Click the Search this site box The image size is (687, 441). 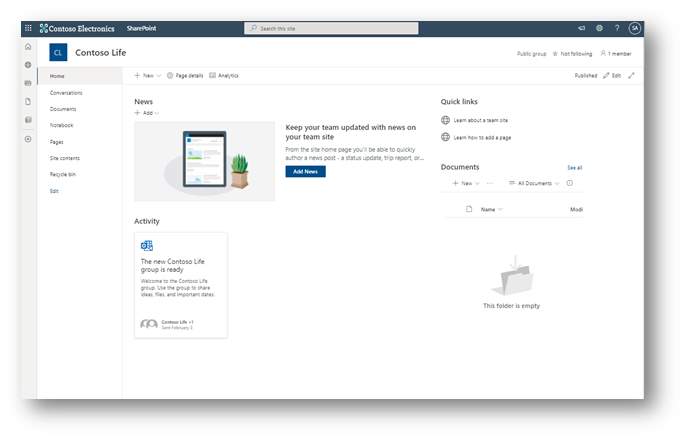coord(331,28)
